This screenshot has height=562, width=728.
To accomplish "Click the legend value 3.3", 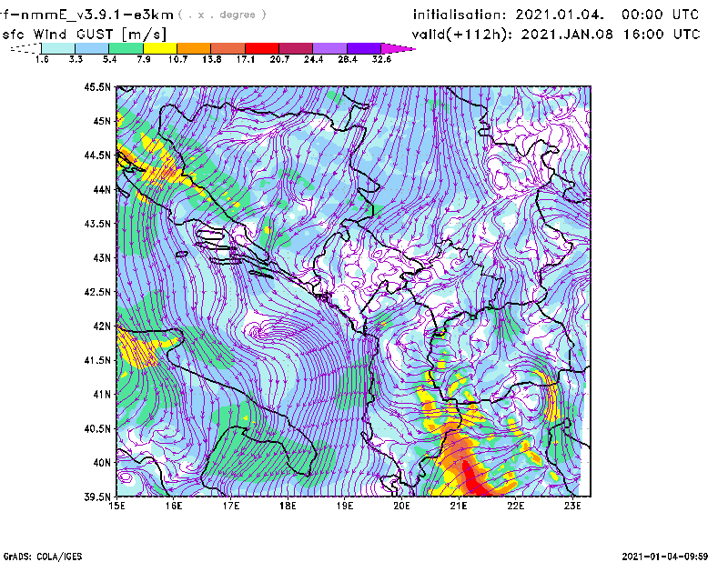I will click(76, 59).
